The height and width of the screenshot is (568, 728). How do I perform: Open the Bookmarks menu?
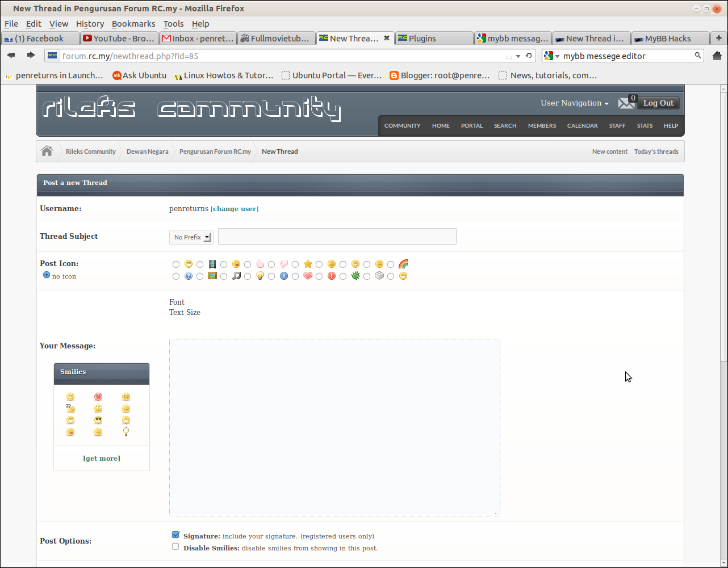(133, 24)
